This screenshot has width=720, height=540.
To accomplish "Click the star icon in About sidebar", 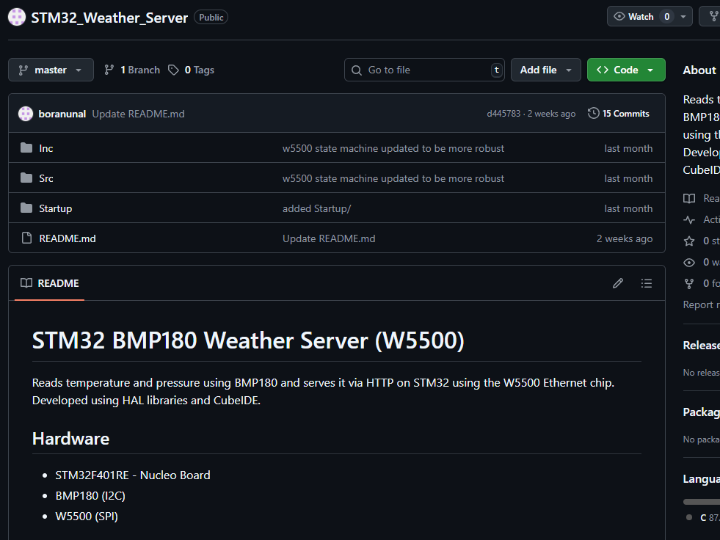I will point(689,241).
